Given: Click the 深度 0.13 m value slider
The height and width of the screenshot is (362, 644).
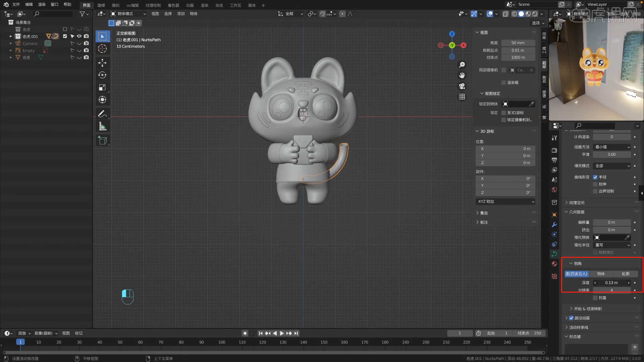Looking at the screenshot, I should point(611,283).
